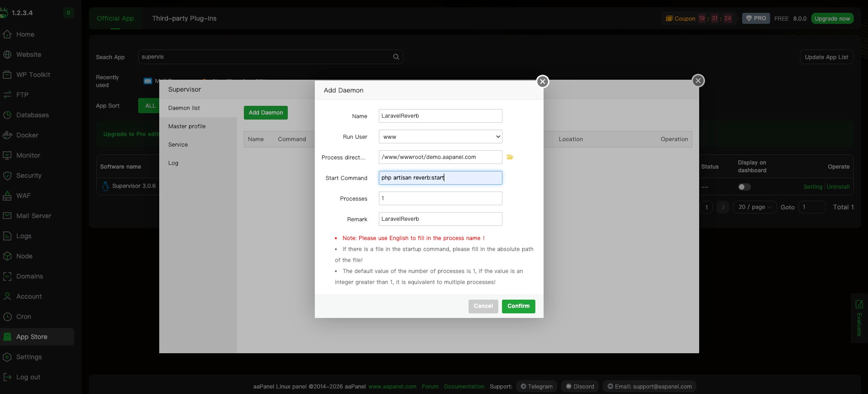Open the Run User dropdown
Screen dimensions: 868x394
coord(441,137)
